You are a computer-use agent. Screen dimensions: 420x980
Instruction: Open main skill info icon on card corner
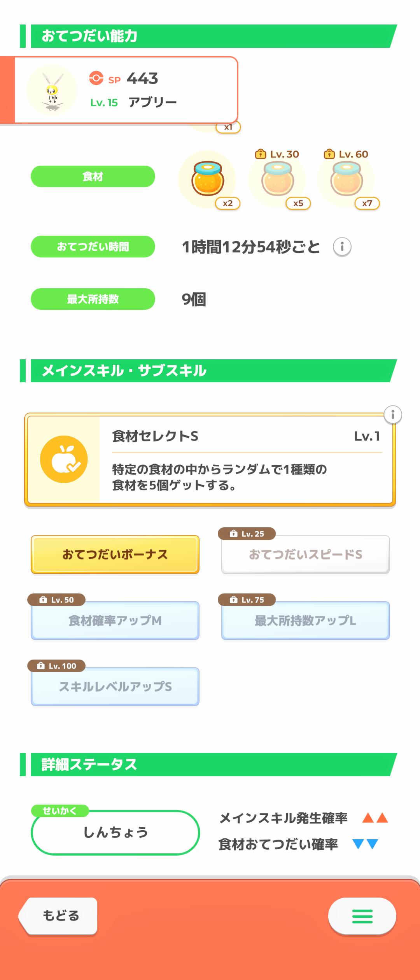393,415
